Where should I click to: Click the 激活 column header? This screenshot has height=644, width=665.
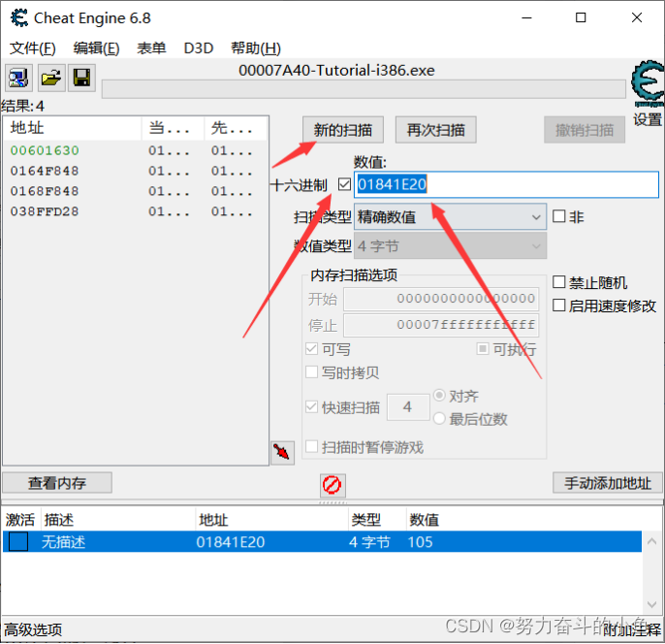point(20,520)
